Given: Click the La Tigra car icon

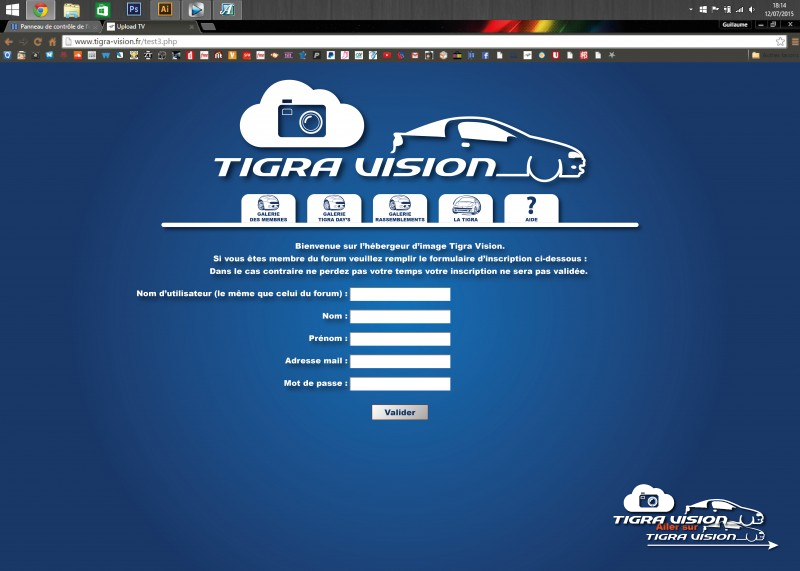Looking at the screenshot, I should pos(466,207).
